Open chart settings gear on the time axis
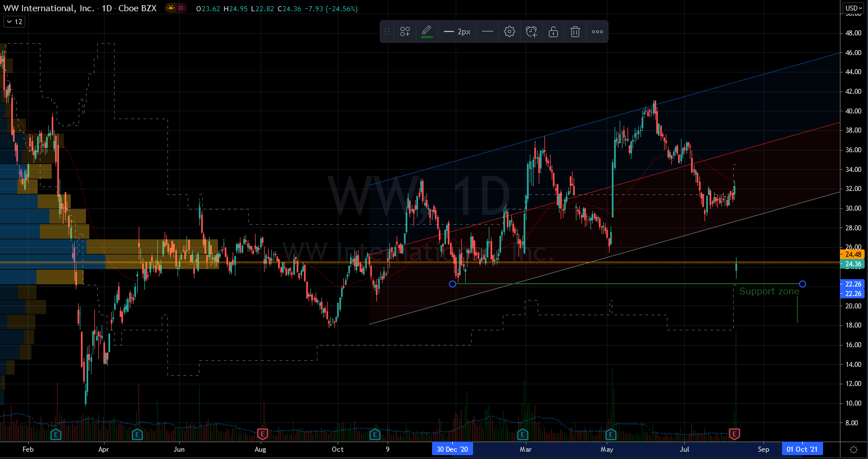 [x=853, y=449]
